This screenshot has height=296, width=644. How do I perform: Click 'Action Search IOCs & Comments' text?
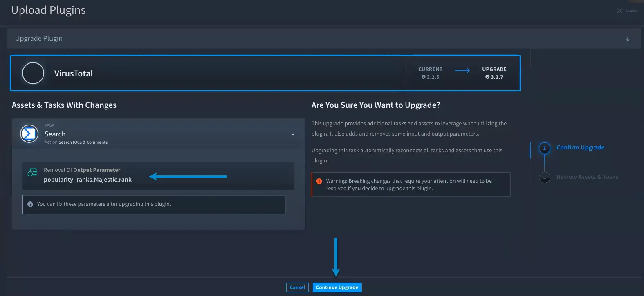pos(76,142)
